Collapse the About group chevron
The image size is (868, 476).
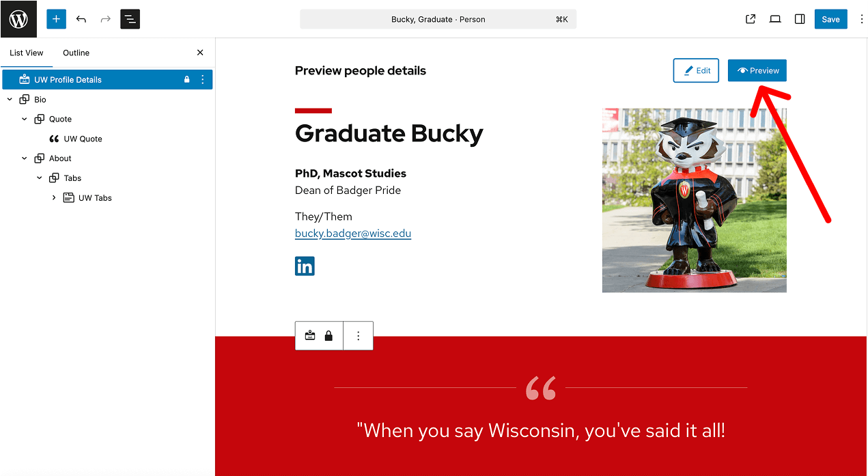[x=25, y=158]
